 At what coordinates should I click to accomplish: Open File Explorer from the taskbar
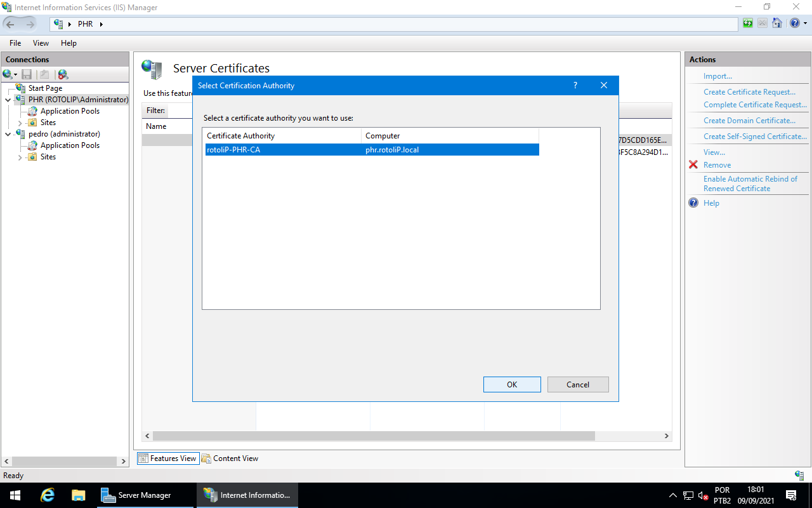(x=78, y=495)
